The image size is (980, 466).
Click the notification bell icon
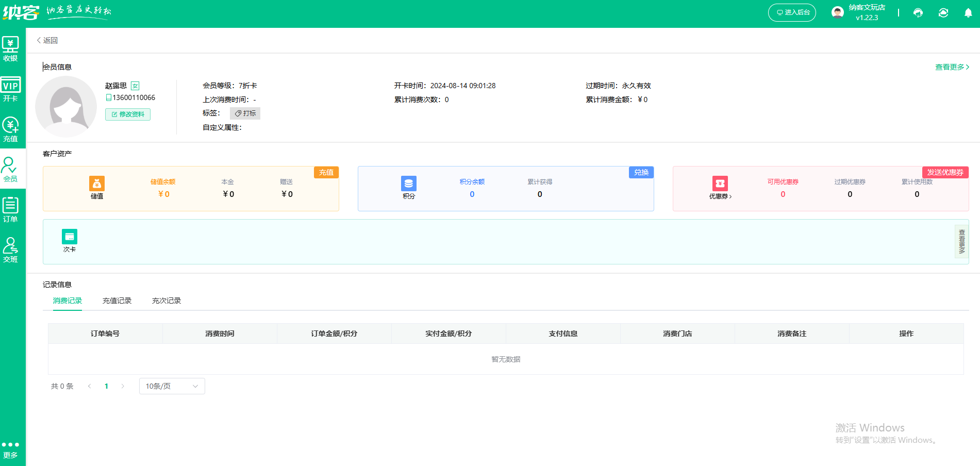[968, 13]
